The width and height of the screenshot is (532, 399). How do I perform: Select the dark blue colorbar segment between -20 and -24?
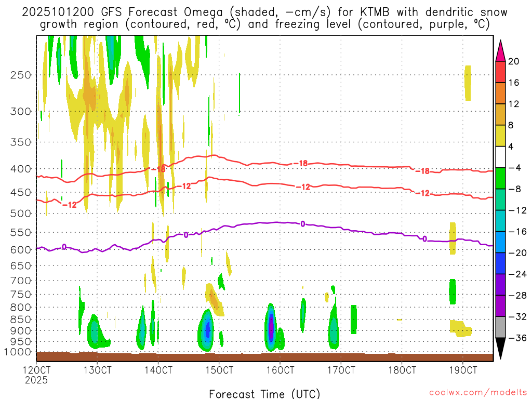(x=501, y=263)
